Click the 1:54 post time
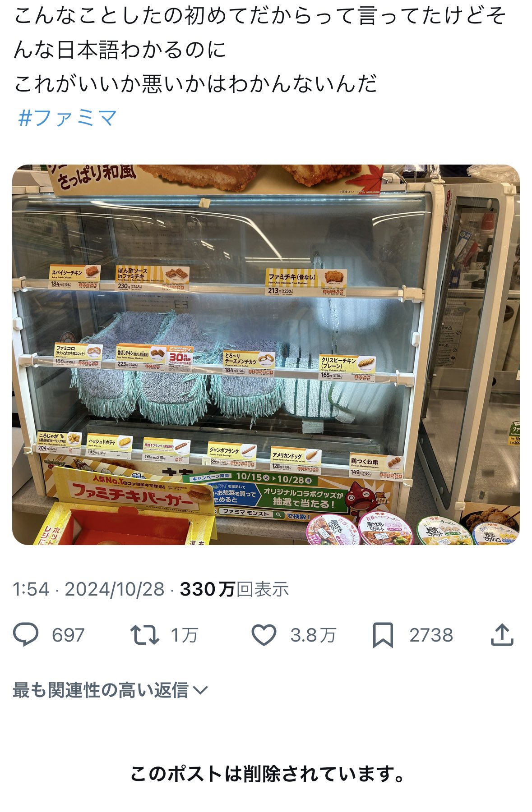This screenshot has width=532, height=812. click(31, 589)
